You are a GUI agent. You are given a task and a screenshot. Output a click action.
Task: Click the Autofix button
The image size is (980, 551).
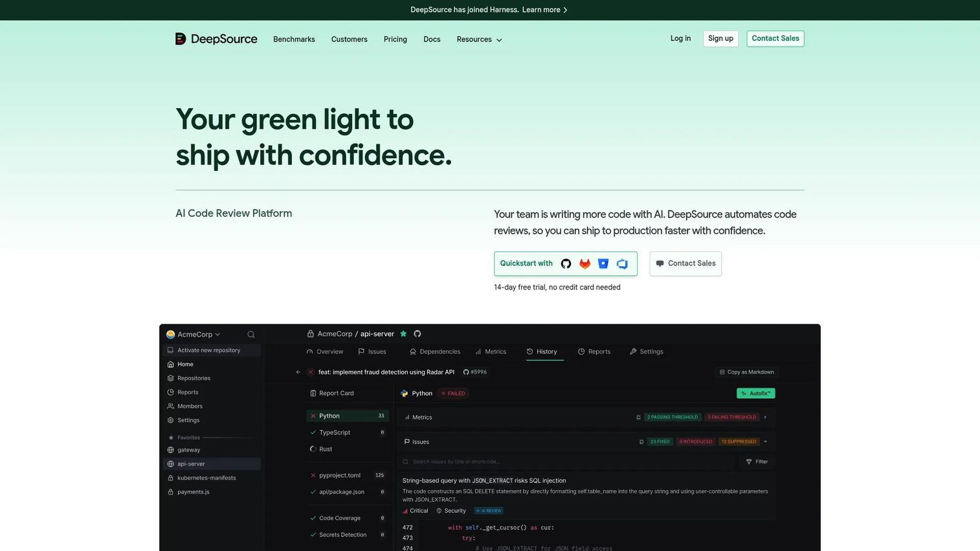click(x=755, y=393)
